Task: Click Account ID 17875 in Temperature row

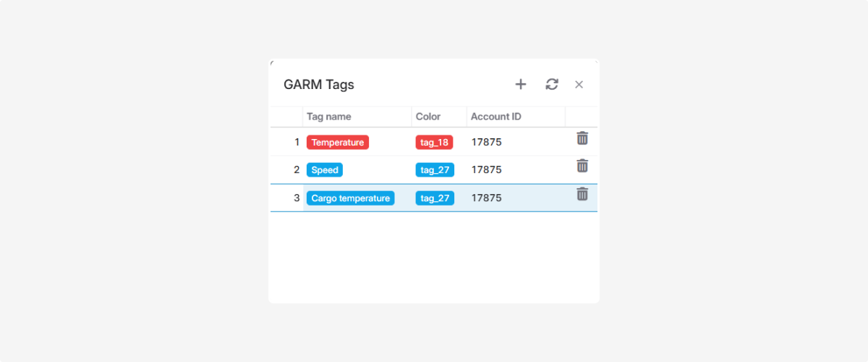Action: tap(487, 143)
